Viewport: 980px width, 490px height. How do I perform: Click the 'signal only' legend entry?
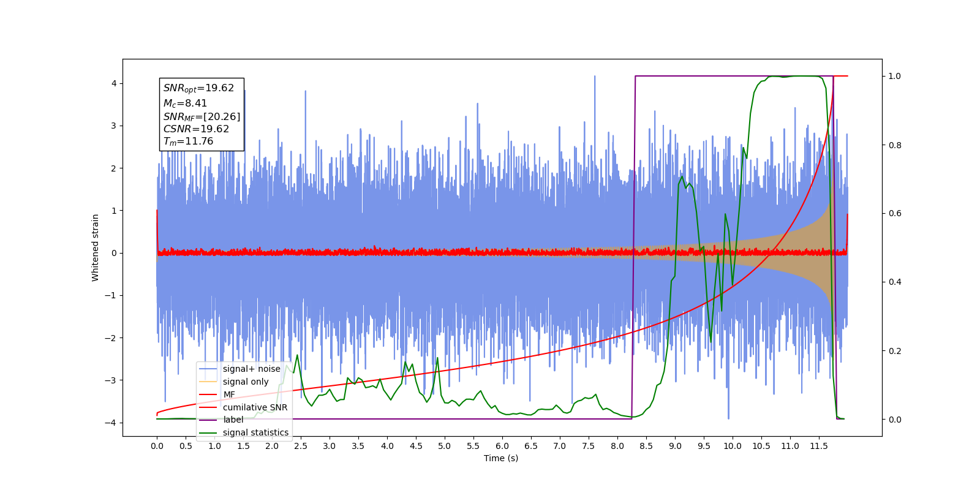pos(234,382)
